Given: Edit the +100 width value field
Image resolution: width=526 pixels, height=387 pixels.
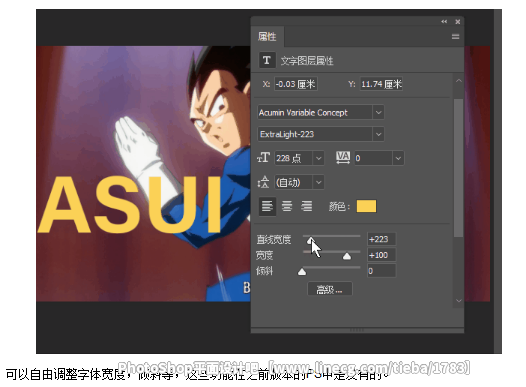Looking at the screenshot, I should point(381,255).
